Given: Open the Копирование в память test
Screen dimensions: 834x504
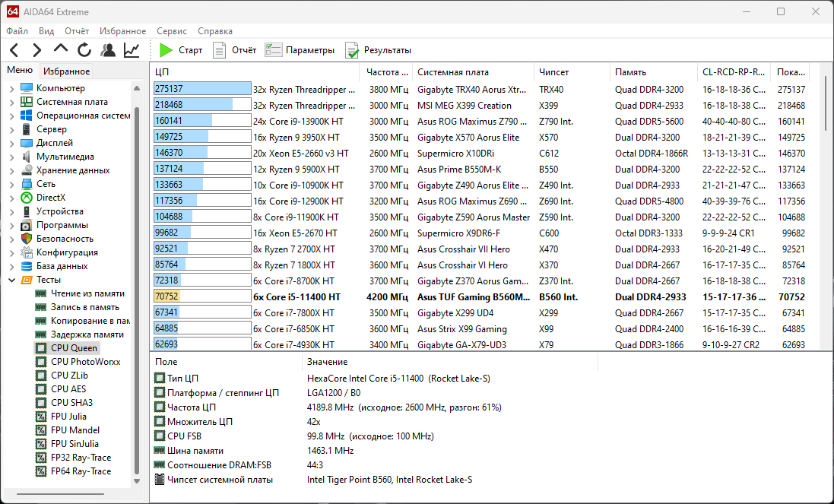Looking at the screenshot, I should point(90,321).
